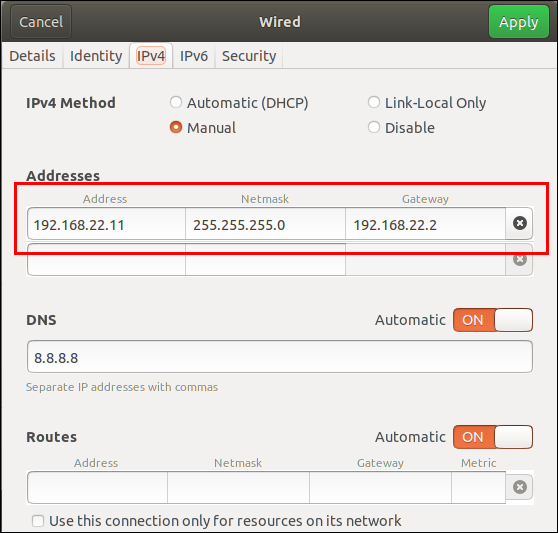The image size is (558, 533).
Task: Click the DNS field containing 8.8.8.8
Action: click(280, 357)
